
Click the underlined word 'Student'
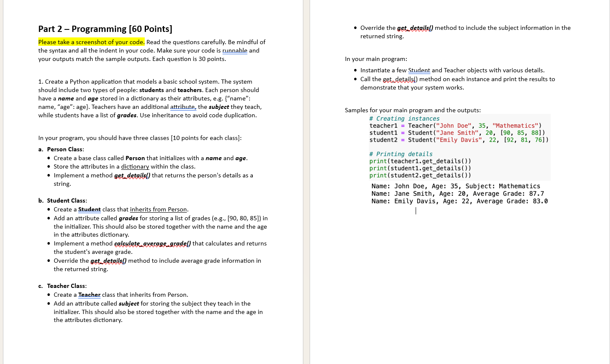(x=89, y=209)
